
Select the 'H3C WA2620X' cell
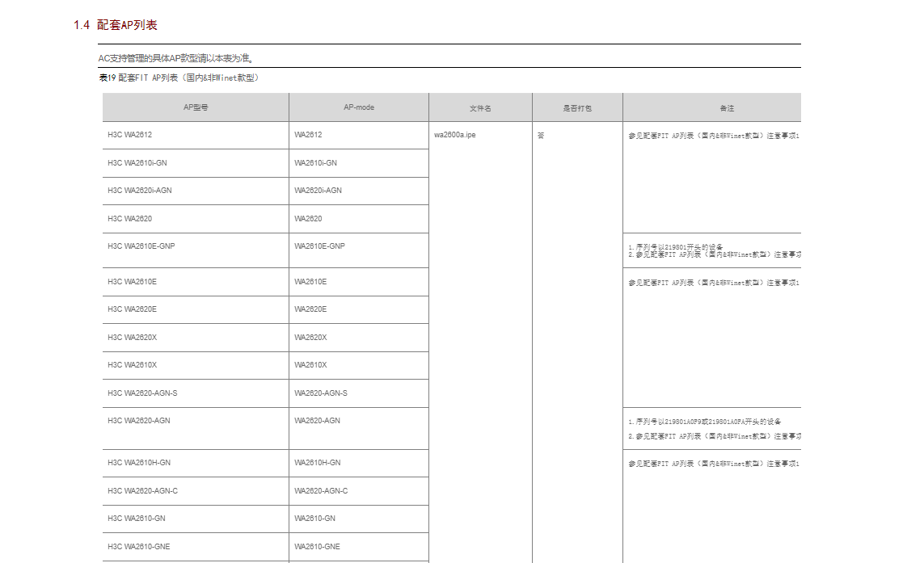tap(196, 338)
